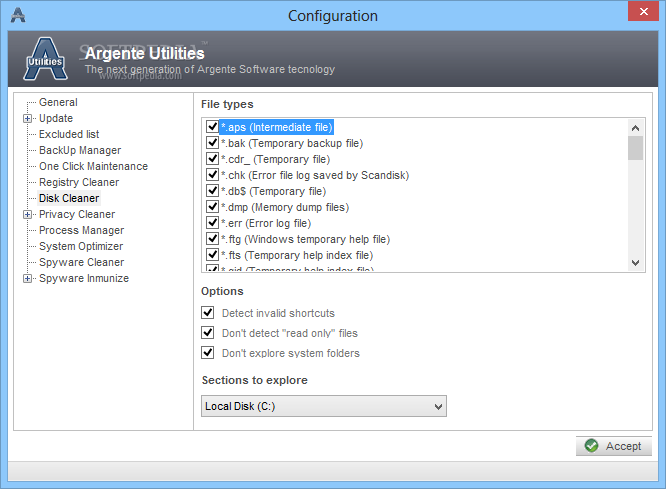Select Spyware Inmunize in the tree

(84, 279)
